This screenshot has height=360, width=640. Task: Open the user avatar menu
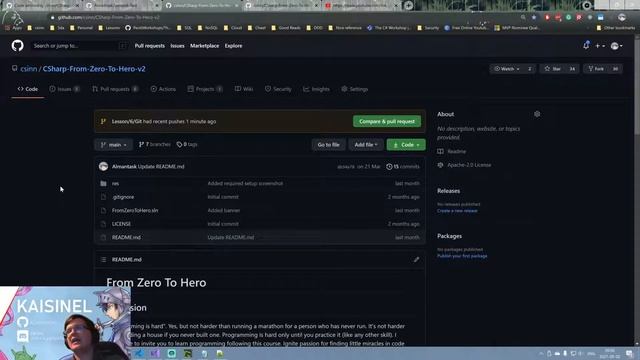616,46
